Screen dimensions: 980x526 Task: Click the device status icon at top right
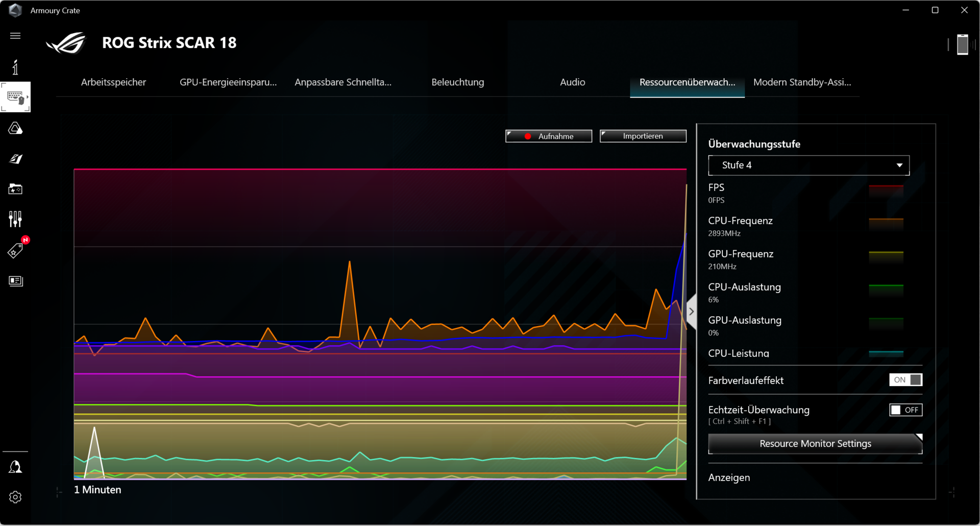pos(962,44)
